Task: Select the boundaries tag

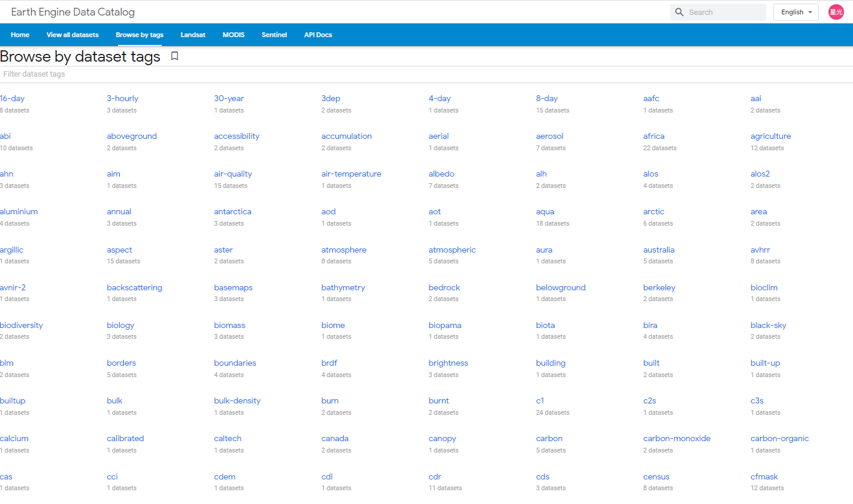Action: [x=235, y=363]
